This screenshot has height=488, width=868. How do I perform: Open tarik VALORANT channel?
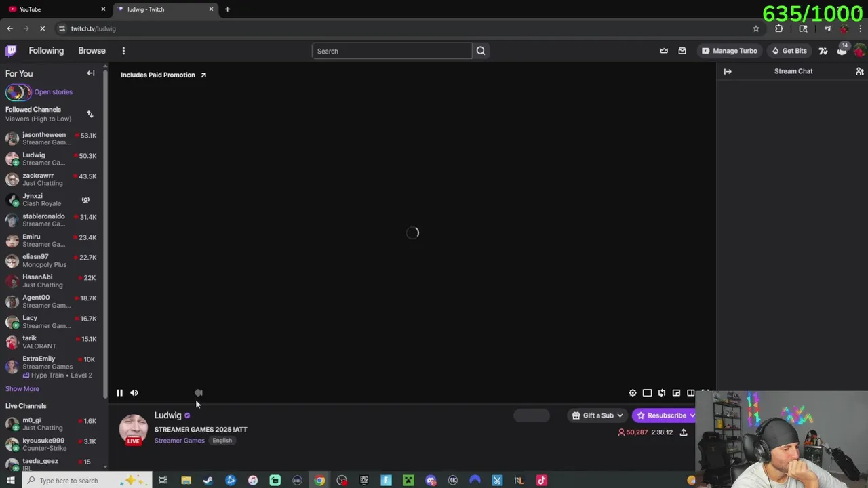coord(52,342)
